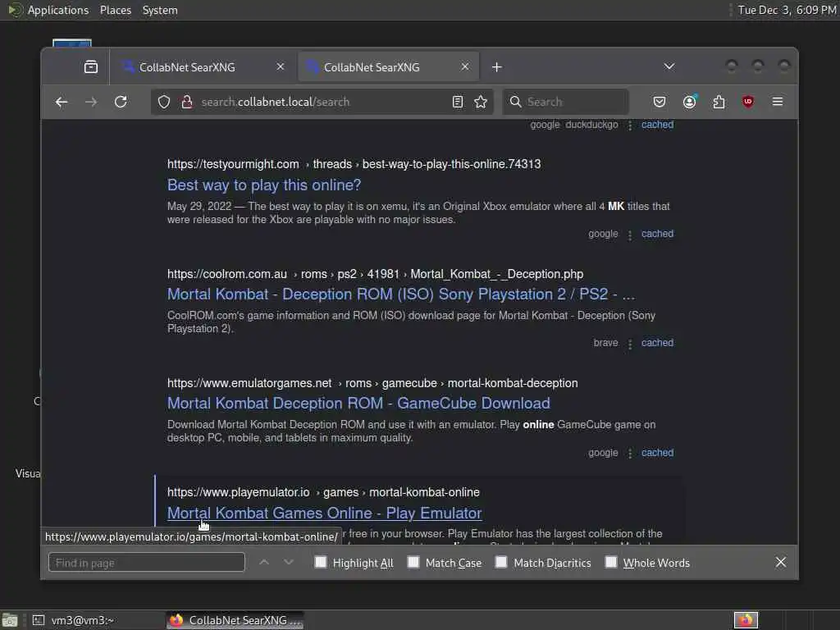Viewport: 840px width, 630px height.
Task: Expand options dots on coolrom brave result
Action: (x=630, y=344)
